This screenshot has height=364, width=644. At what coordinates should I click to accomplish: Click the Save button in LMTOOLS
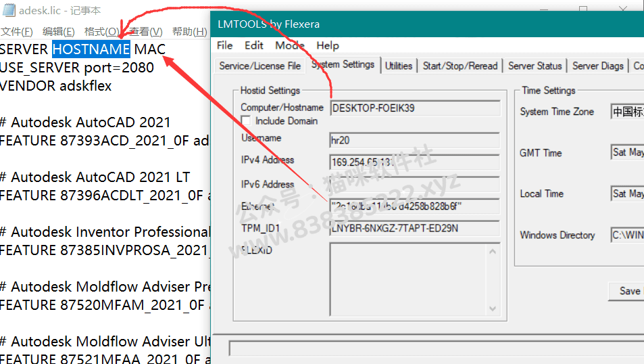[x=626, y=291]
